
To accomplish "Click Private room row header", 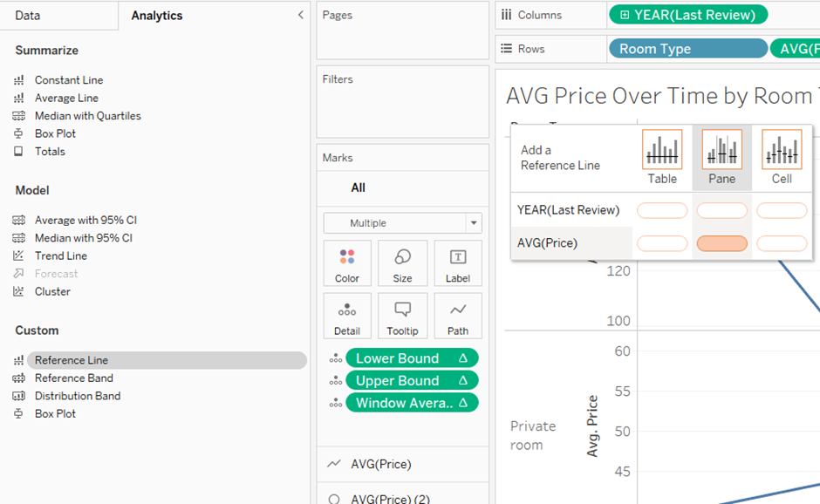I will click(x=533, y=435).
